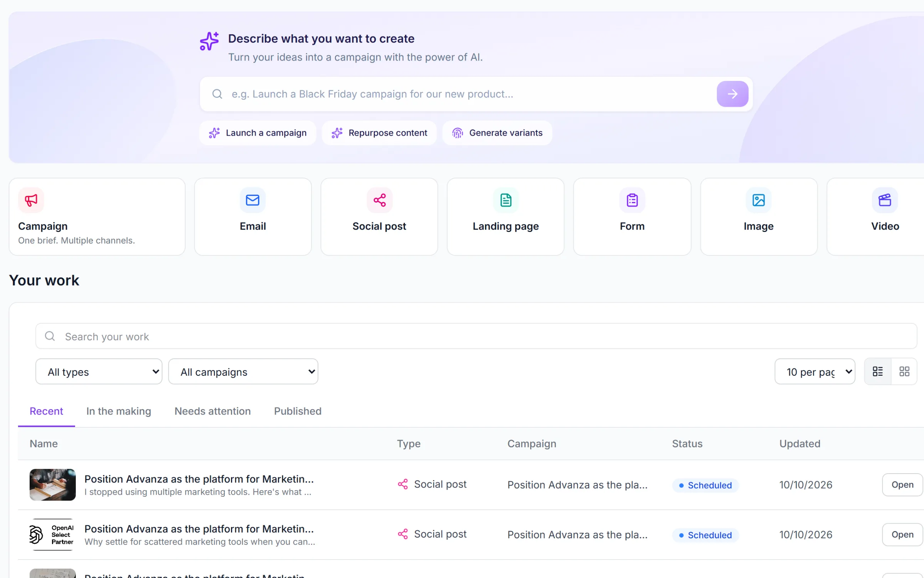Switch to the Needs attention tab

pyautogui.click(x=213, y=411)
